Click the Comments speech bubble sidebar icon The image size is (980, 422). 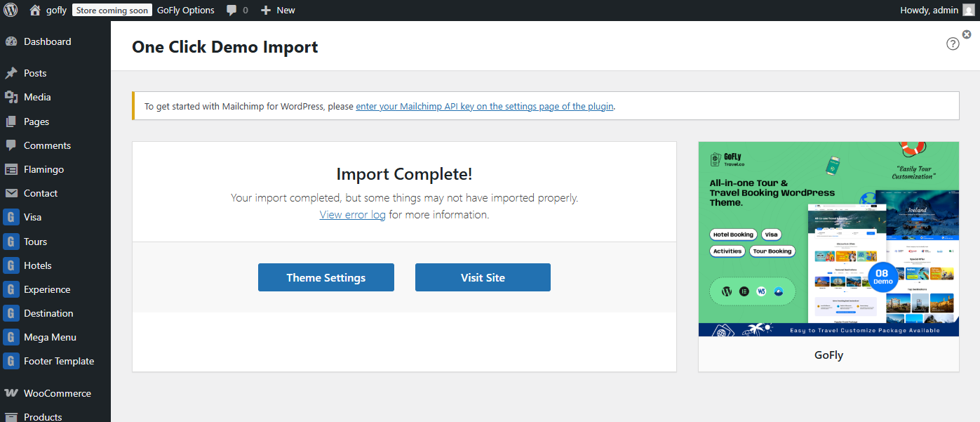click(x=11, y=145)
